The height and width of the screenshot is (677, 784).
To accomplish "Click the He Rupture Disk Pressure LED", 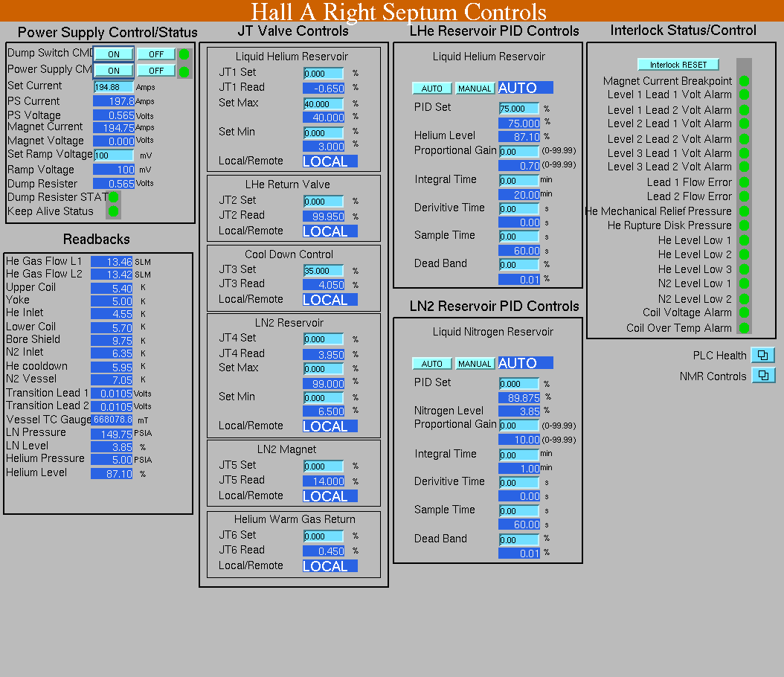I will pos(744,225).
